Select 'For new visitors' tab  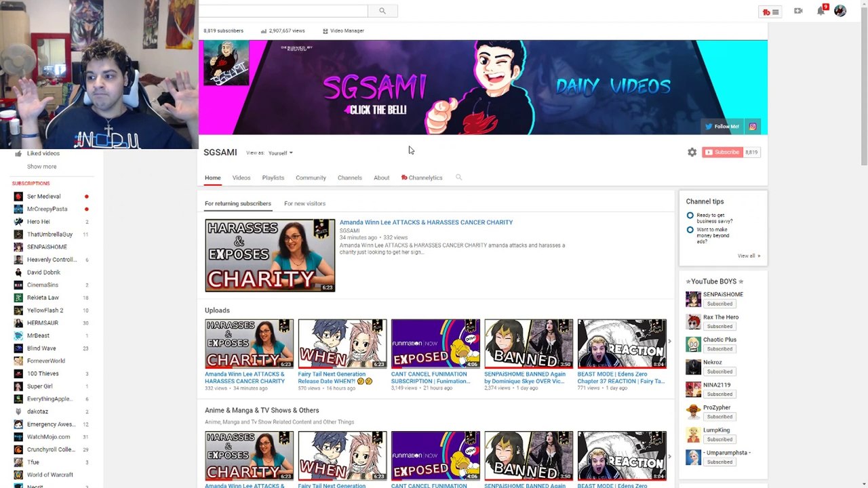click(x=304, y=203)
